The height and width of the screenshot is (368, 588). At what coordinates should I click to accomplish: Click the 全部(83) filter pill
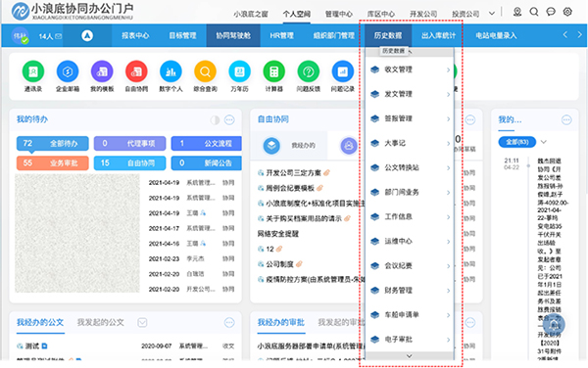517,142
